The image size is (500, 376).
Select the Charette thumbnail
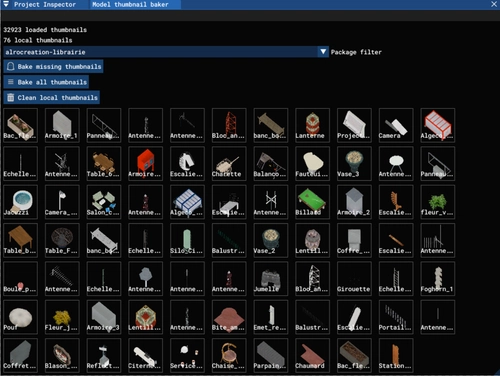pyautogui.click(x=229, y=163)
